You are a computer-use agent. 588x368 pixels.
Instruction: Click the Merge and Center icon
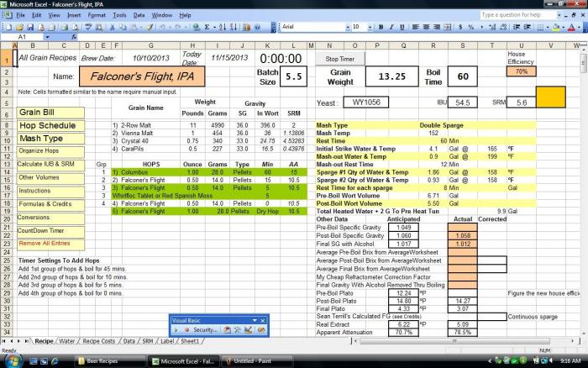(448, 27)
